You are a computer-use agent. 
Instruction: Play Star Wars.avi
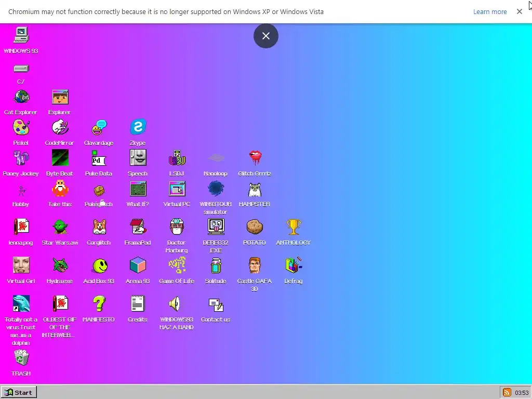click(x=60, y=227)
